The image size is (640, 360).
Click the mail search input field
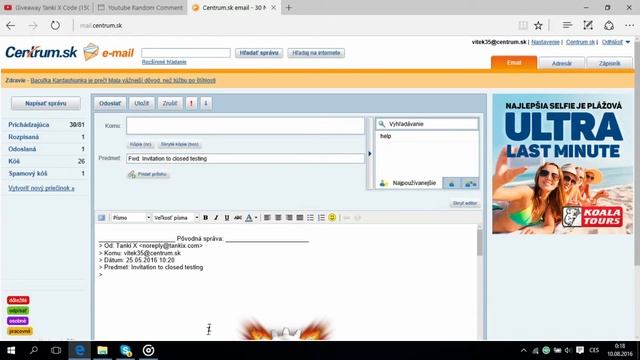click(x=186, y=53)
